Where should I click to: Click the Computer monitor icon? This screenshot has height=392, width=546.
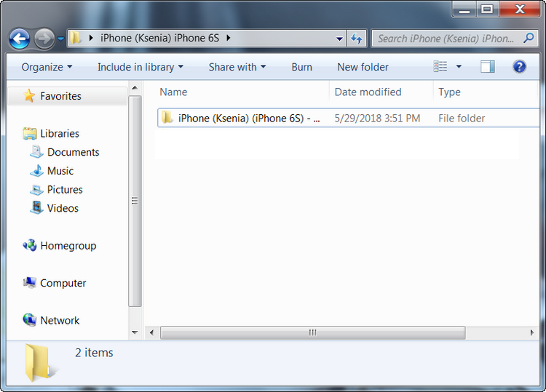click(30, 282)
